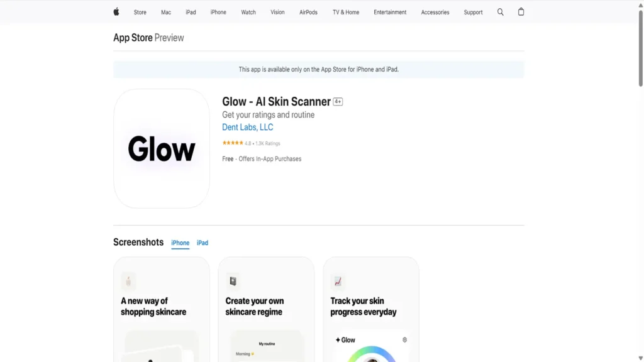Click the Screenshots section heading
This screenshot has width=644, height=362.
pyautogui.click(x=138, y=242)
